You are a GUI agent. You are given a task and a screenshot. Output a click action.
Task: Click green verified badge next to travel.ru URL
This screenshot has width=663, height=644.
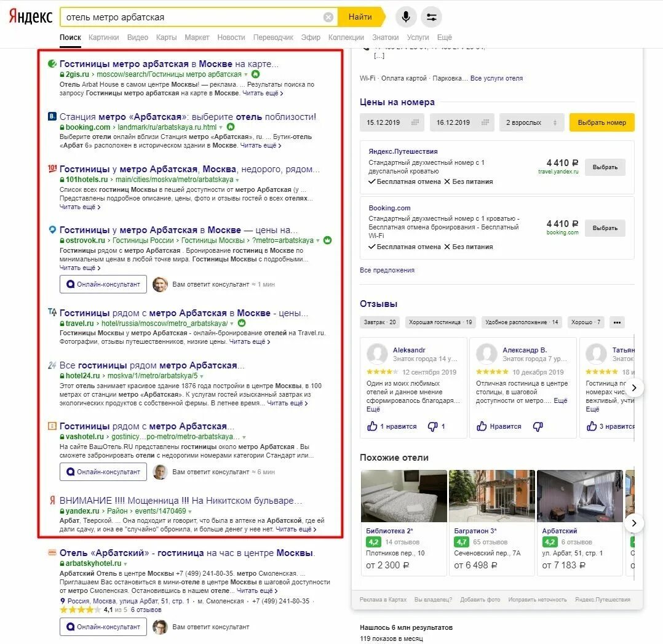point(242,323)
